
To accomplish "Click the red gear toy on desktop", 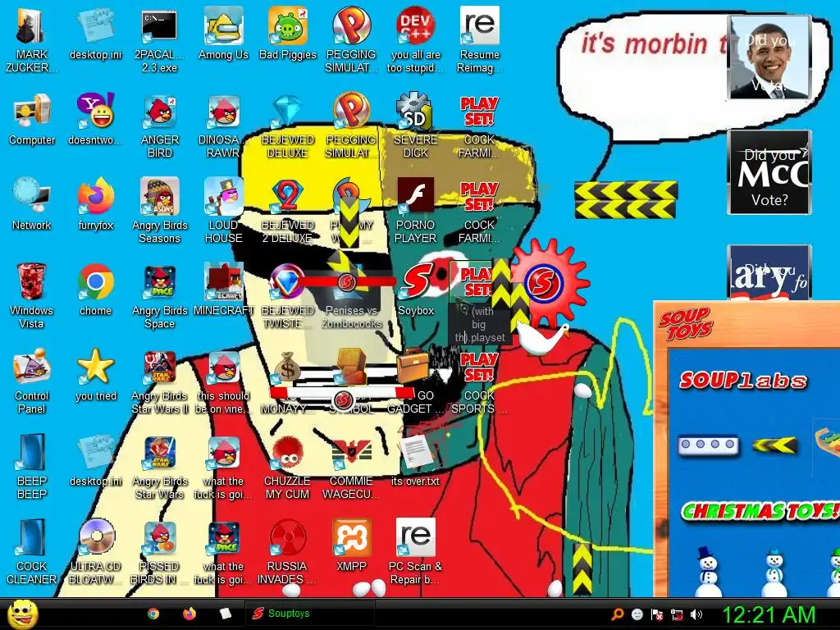I will [547, 283].
